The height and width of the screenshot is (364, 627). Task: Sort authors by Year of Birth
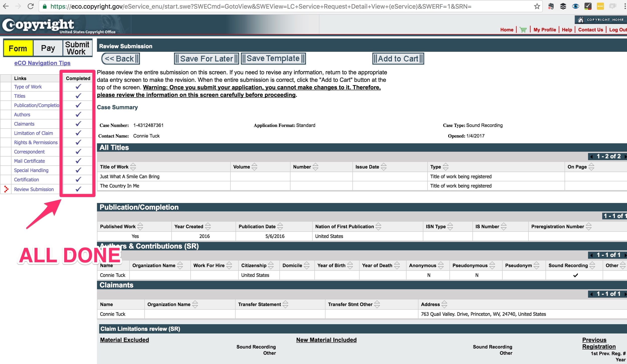click(x=350, y=265)
